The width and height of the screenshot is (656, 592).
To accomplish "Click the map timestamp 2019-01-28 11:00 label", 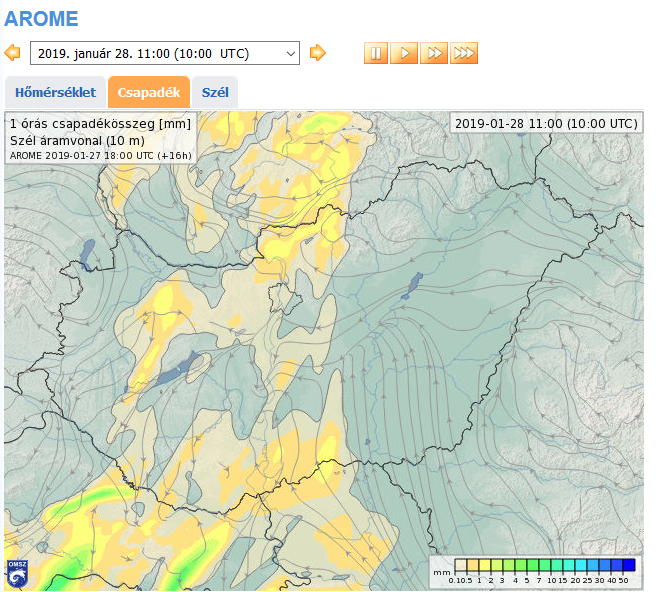I will [x=546, y=124].
